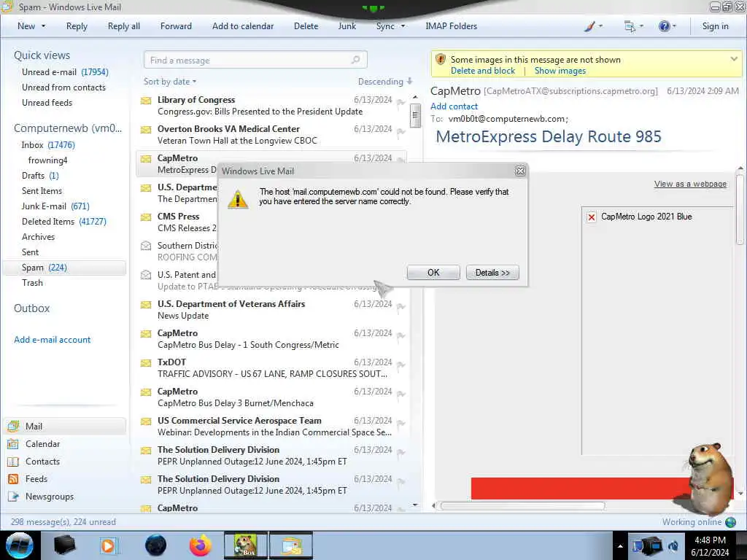
Task: Click Add e-mail account link
Action: point(52,340)
